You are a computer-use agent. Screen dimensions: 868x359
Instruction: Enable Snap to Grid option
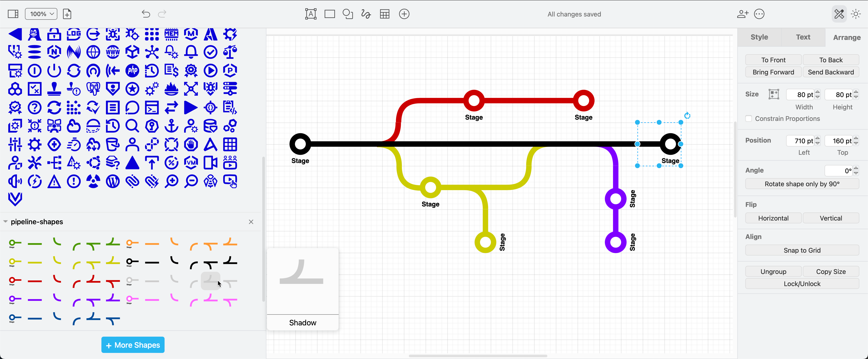point(802,250)
